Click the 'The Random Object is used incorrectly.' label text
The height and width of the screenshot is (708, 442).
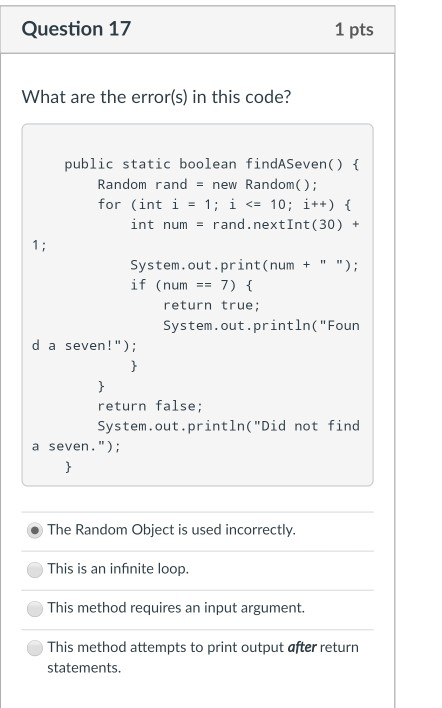(172, 529)
